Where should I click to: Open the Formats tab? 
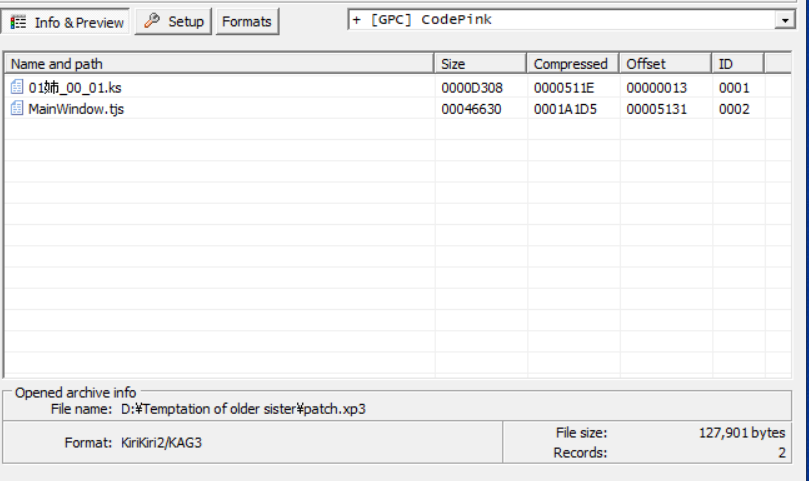coord(247,22)
